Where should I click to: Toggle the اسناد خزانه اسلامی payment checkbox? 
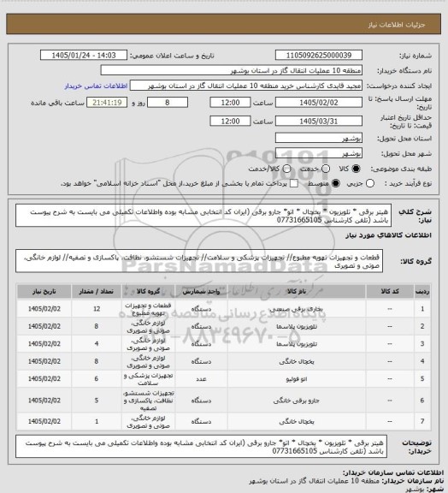[294, 183]
